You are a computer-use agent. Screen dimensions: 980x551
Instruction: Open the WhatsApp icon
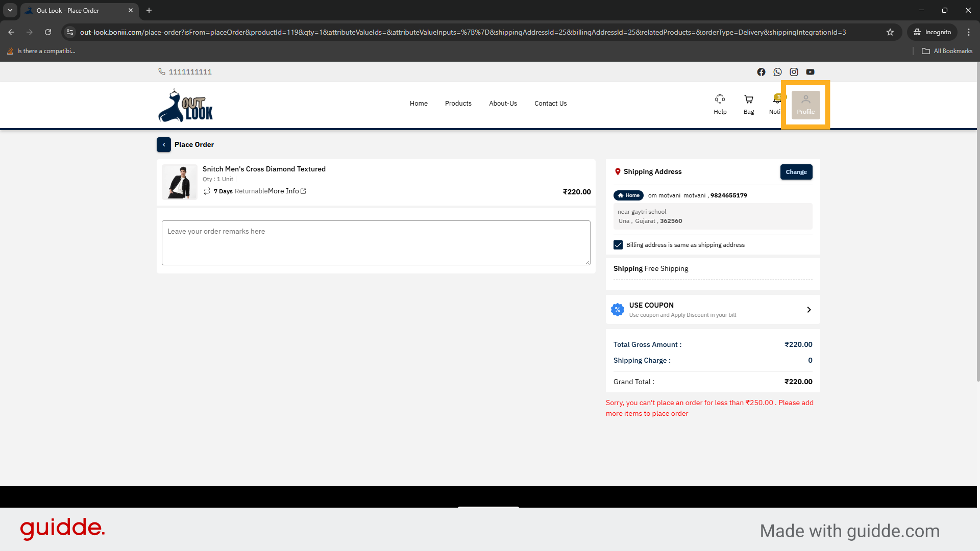[777, 72]
